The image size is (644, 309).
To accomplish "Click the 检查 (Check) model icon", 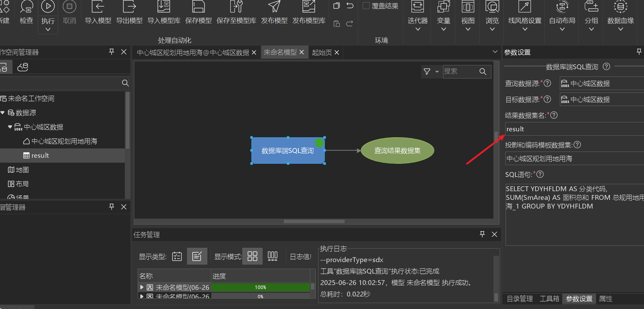I will point(26,7).
